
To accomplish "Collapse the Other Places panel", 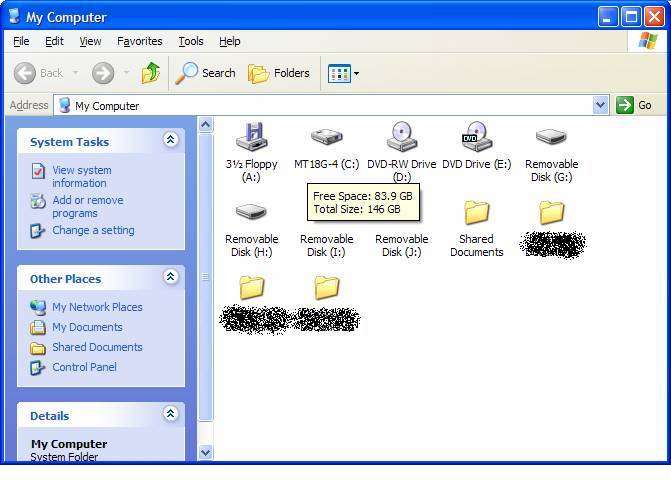I will (170, 276).
